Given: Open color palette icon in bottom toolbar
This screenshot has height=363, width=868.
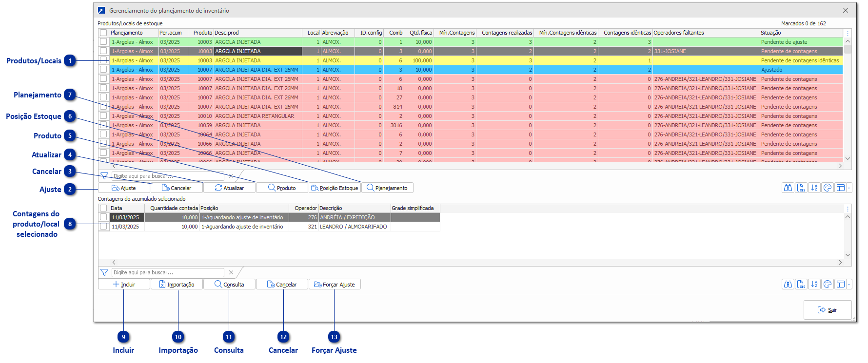Looking at the screenshot, I should coord(828,284).
